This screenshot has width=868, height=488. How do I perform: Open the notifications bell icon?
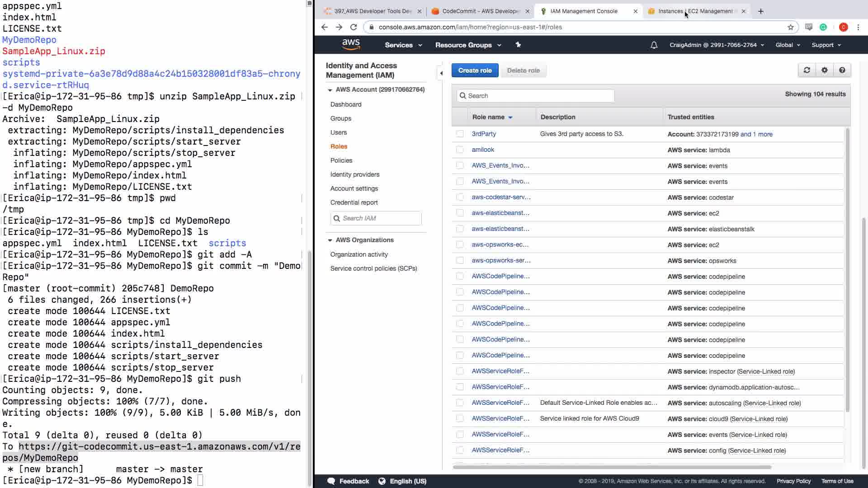[654, 45]
